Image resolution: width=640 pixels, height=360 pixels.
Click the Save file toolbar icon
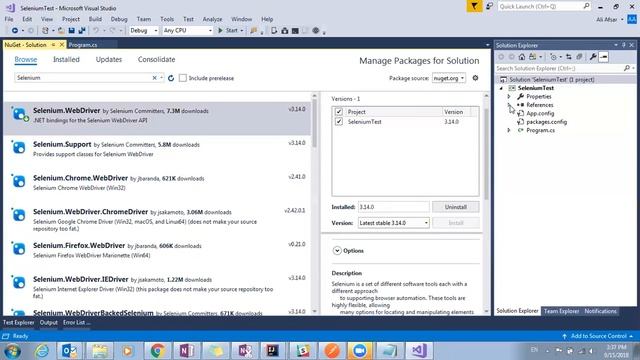pos(72,31)
